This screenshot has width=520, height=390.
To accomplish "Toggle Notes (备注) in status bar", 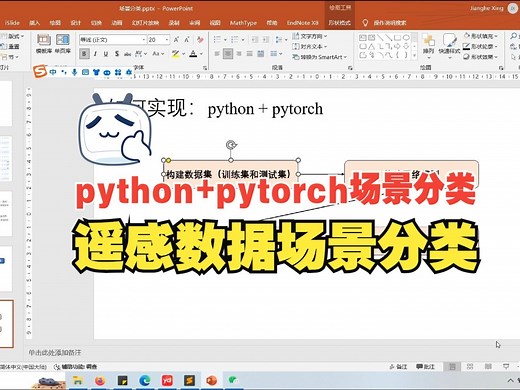I will coord(398,367).
